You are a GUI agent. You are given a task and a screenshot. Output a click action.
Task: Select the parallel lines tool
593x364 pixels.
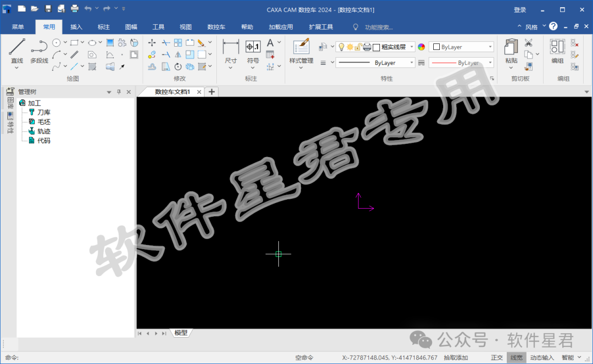(74, 55)
